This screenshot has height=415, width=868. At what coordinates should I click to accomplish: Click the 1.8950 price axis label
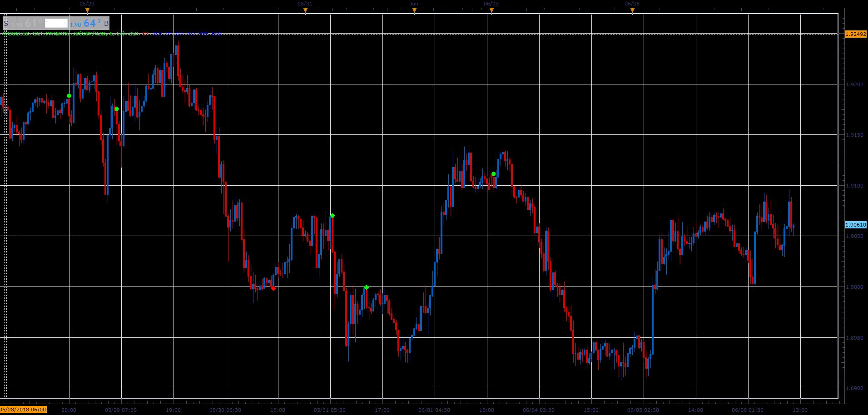(x=854, y=338)
